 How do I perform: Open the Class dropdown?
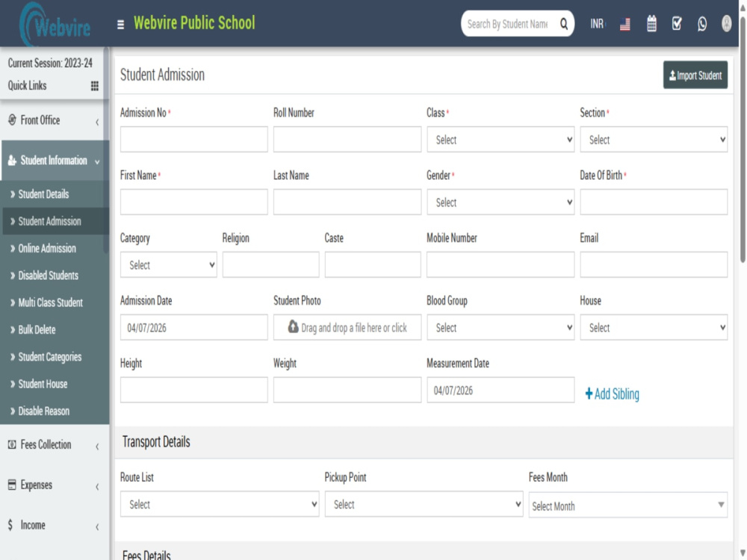[500, 140]
